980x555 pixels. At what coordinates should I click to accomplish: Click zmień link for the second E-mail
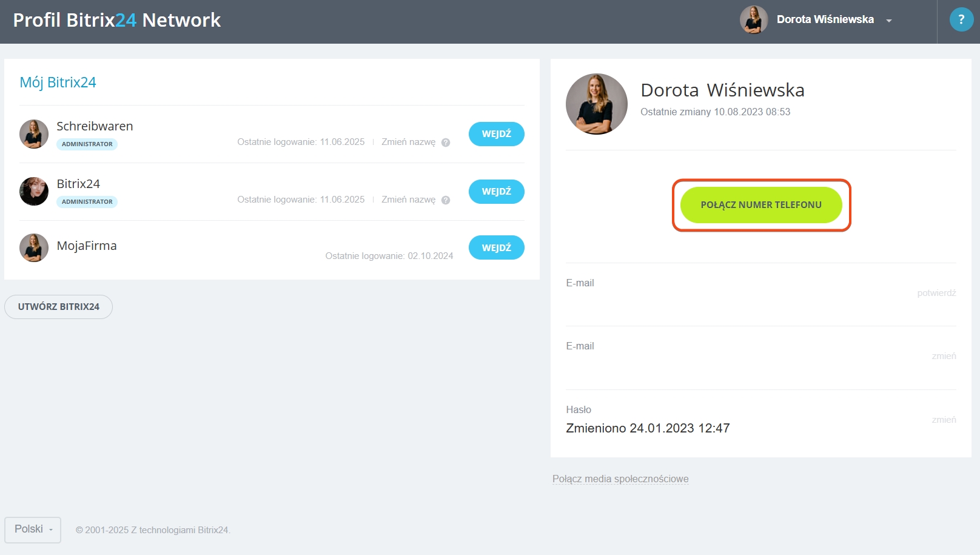click(944, 356)
